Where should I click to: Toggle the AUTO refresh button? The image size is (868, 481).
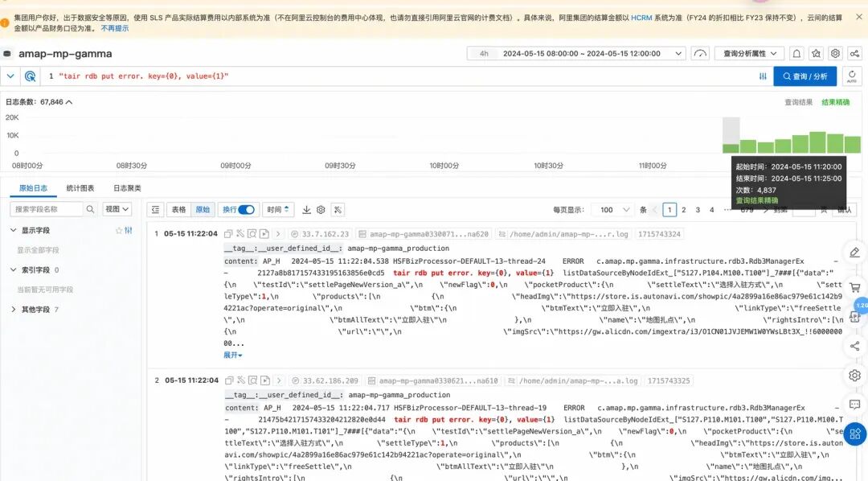[852, 76]
